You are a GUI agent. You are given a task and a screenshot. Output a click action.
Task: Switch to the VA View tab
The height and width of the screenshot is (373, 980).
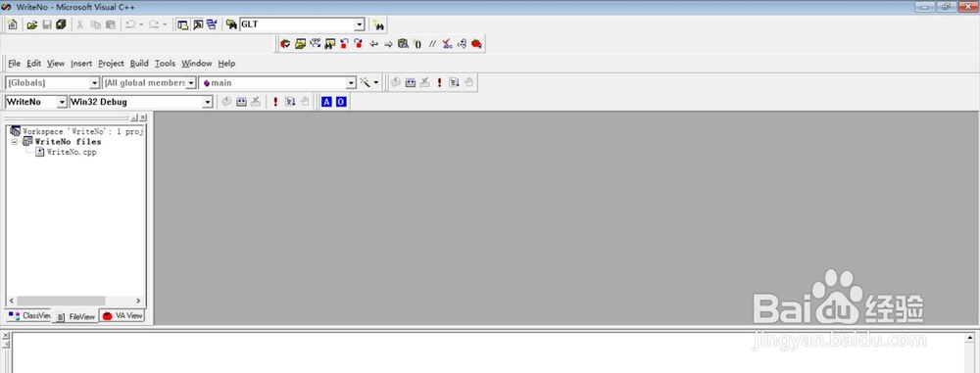(122, 315)
